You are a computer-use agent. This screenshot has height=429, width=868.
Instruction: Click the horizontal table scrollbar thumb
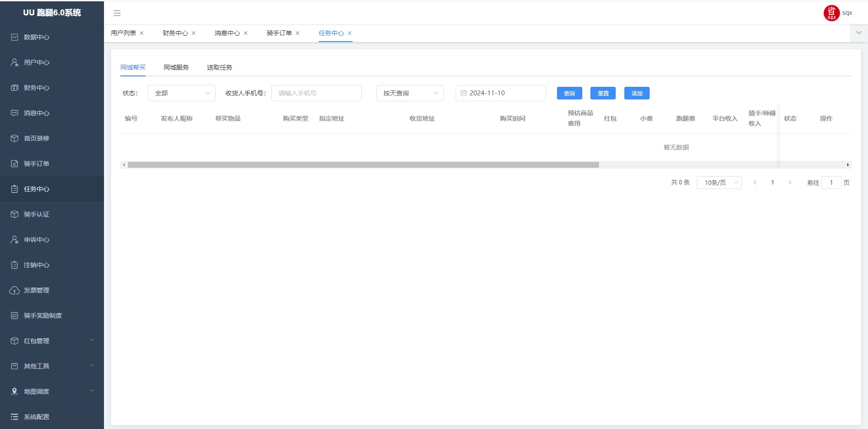[363, 165]
